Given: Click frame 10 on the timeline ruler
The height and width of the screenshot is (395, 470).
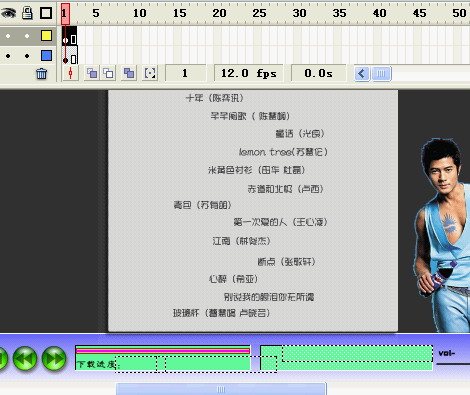Looking at the screenshot, I should [139, 13].
